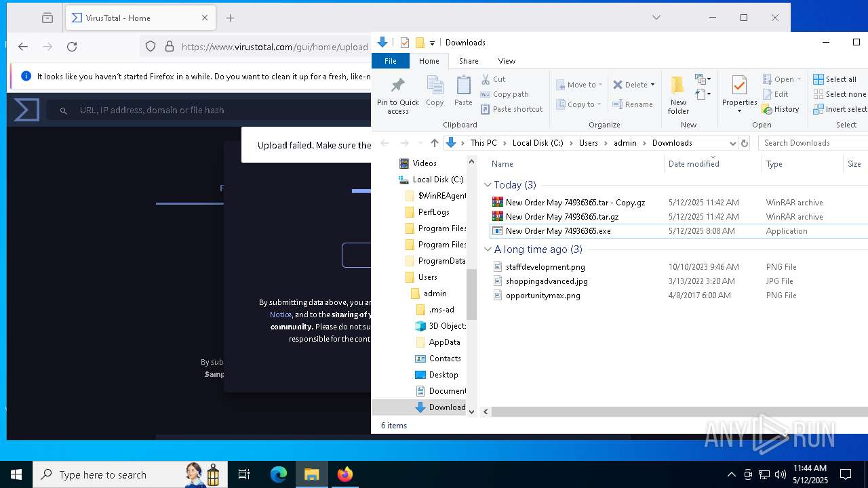The height and width of the screenshot is (488, 868).
Task: Click Invert selection in ribbon
Action: [x=840, y=109]
